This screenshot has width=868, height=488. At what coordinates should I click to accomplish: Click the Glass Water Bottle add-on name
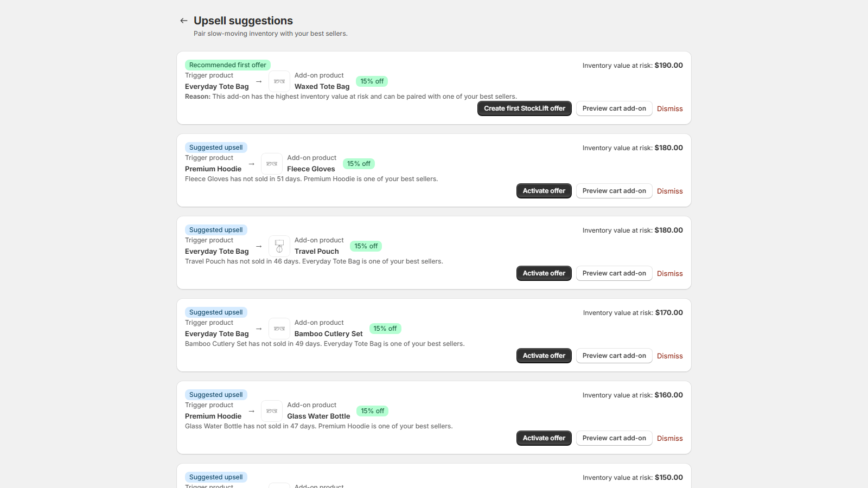tap(318, 416)
